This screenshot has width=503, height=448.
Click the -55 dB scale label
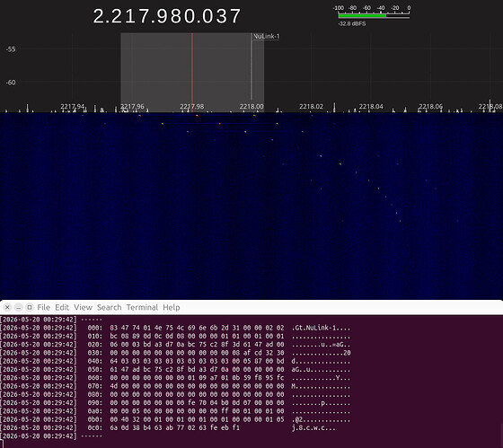[11, 49]
